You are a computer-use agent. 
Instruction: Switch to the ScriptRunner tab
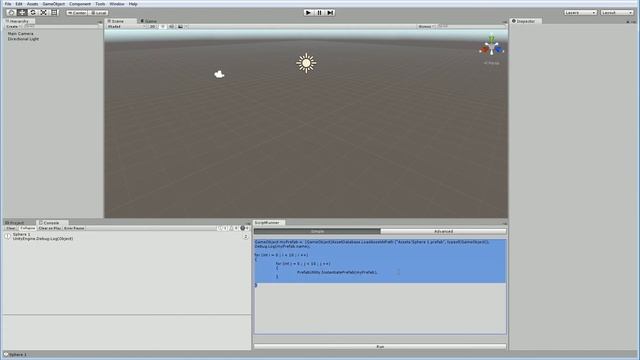pos(268,223)
